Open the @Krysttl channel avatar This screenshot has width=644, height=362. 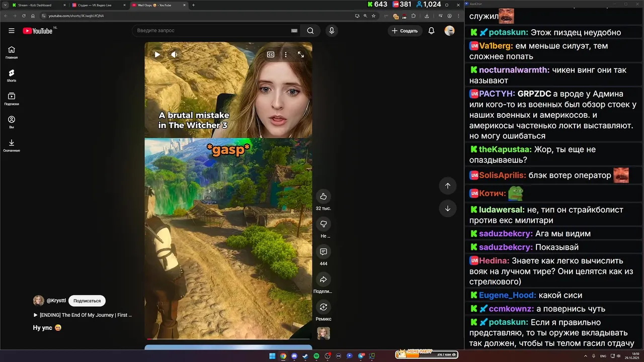coord(38,301)
